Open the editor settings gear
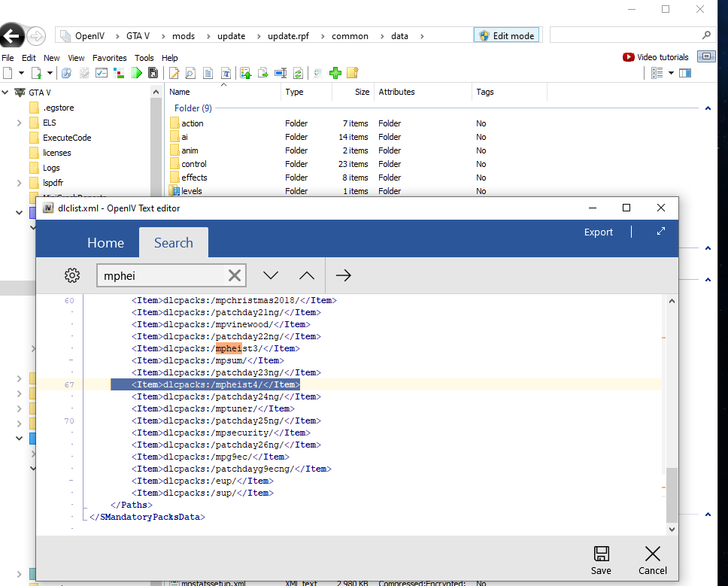The height and width of the screenshot is (586, 728). 72,275
